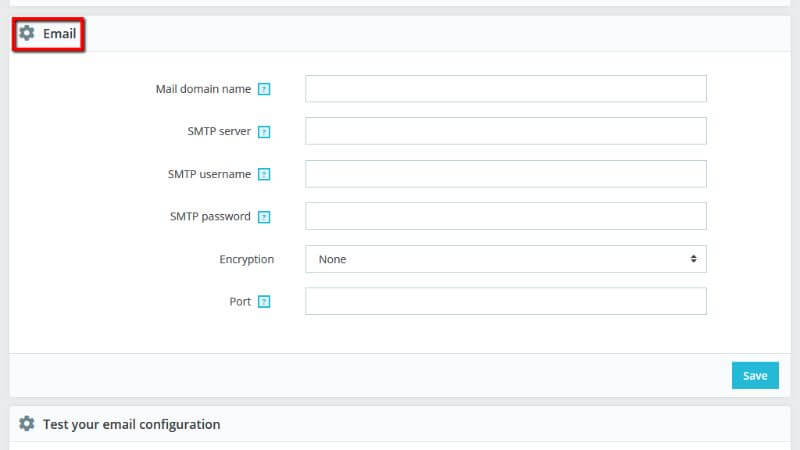Focus the Port input field
The height and width of the screenshot is (450, 800).
pyautogui.click(x=506, y=301)
